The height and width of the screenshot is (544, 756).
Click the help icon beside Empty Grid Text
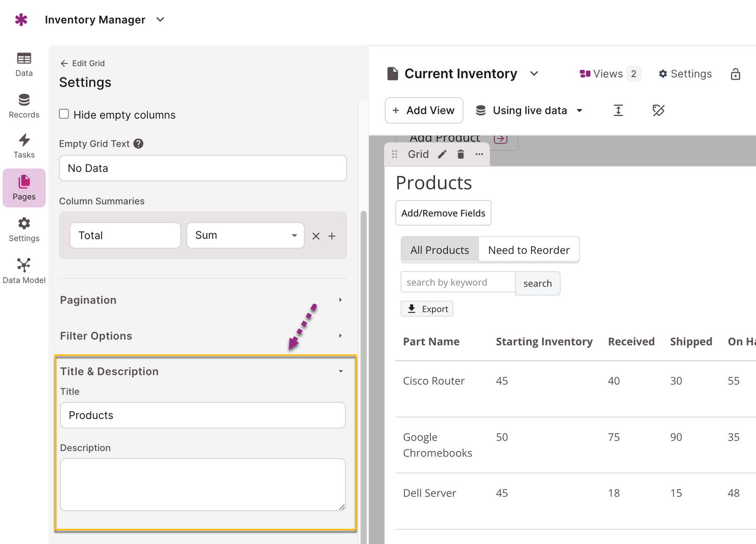click(139, 144)
